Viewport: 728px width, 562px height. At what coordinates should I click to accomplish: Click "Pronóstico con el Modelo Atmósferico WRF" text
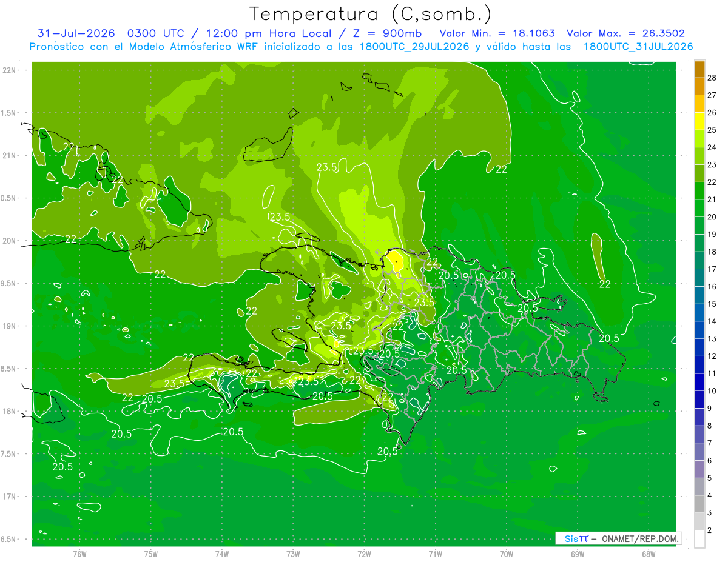pyautogui.click(x=144, y=47)
